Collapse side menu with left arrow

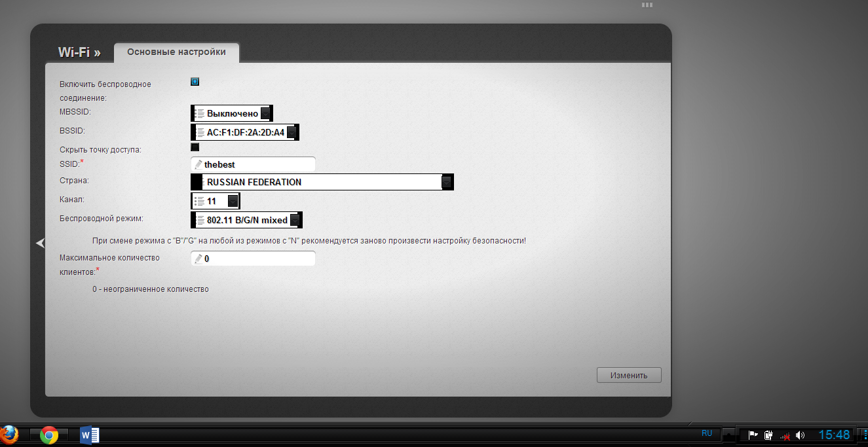(x=40, y=243)
